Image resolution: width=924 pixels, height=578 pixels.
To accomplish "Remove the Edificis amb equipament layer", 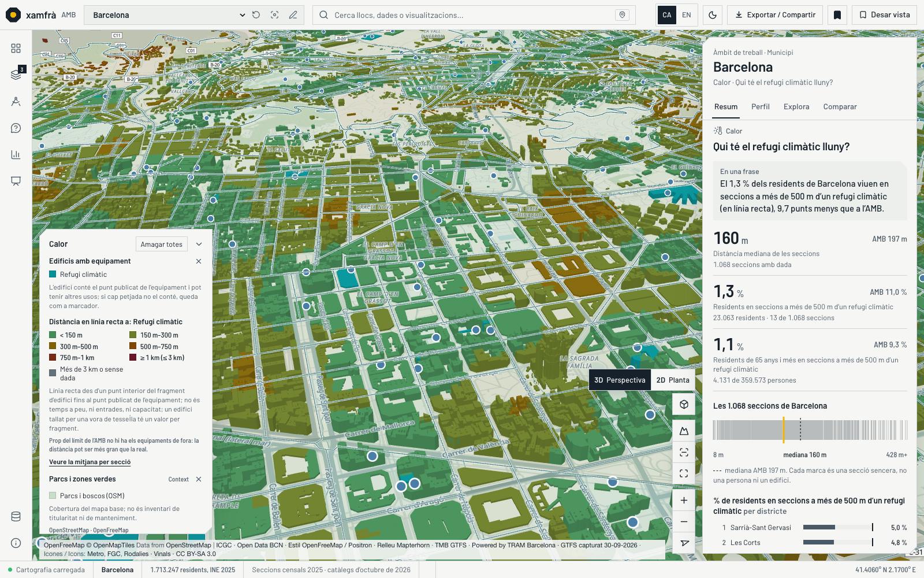I will [199, 261].
